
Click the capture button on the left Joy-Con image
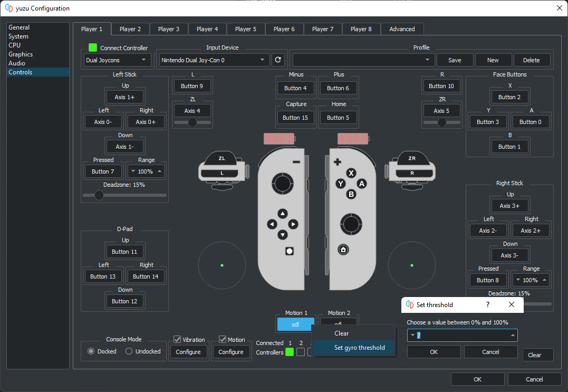[290, 251]
